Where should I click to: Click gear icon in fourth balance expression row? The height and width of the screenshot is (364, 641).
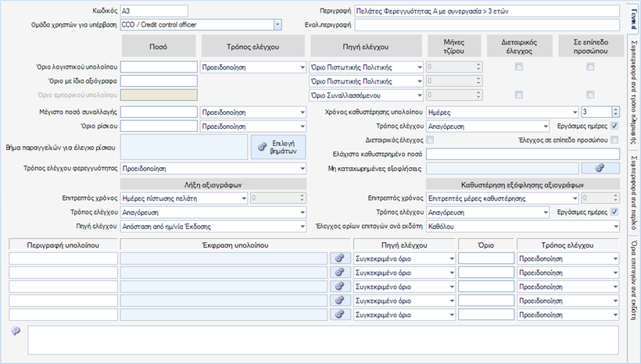click(x=340, y=301)
